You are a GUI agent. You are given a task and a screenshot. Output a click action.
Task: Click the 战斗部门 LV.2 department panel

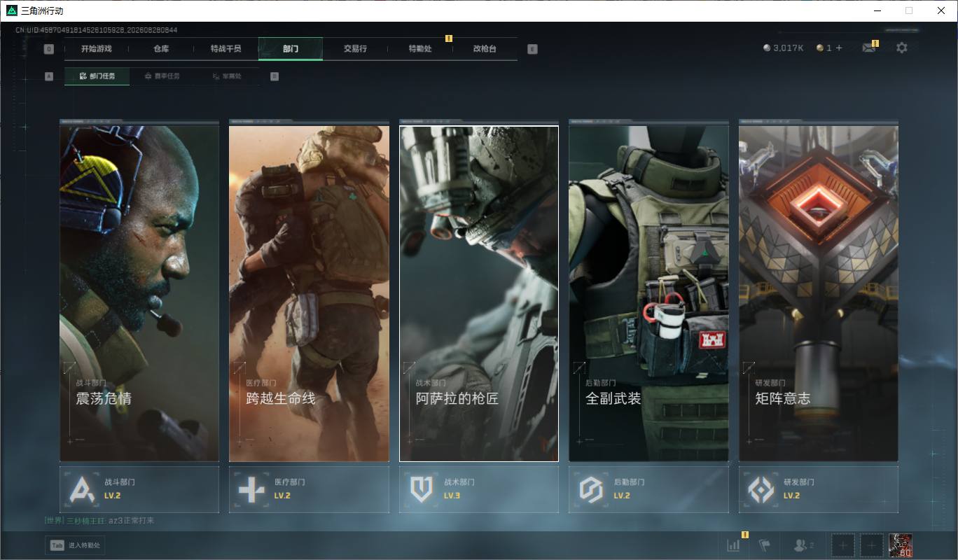click(139, 489)
